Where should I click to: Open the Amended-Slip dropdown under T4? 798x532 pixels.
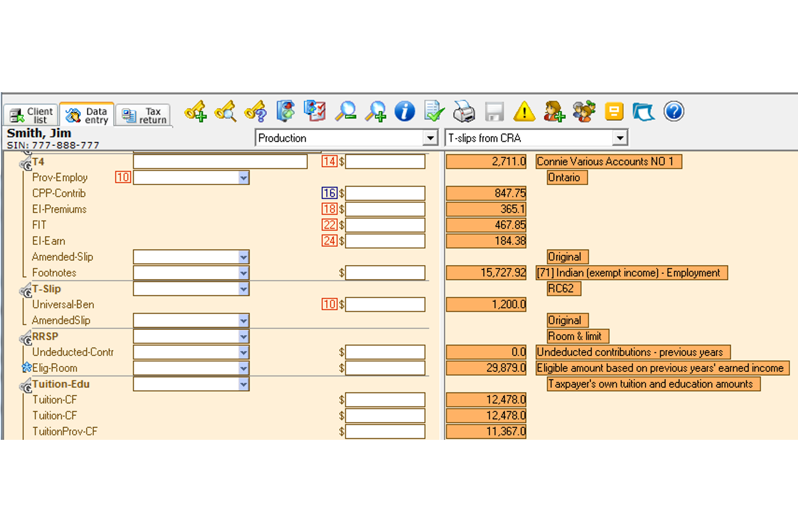(x=191, y=257)
